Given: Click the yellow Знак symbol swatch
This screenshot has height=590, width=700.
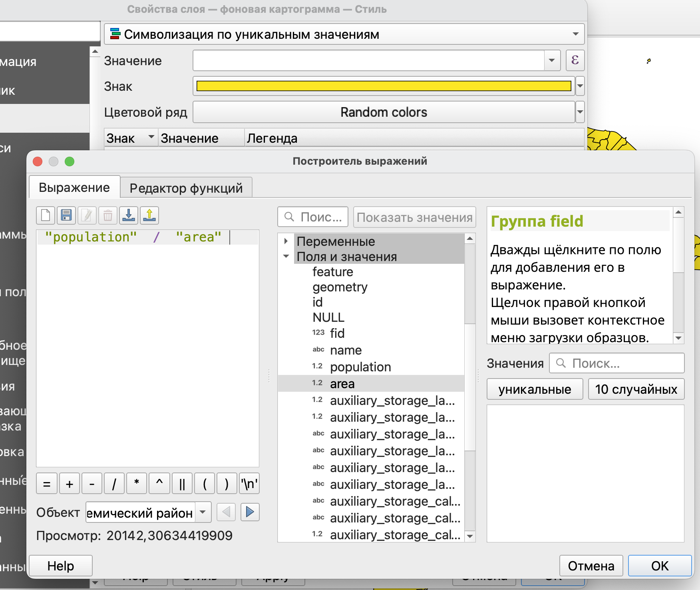Looking at the screenshot, I should click(384, 86).
